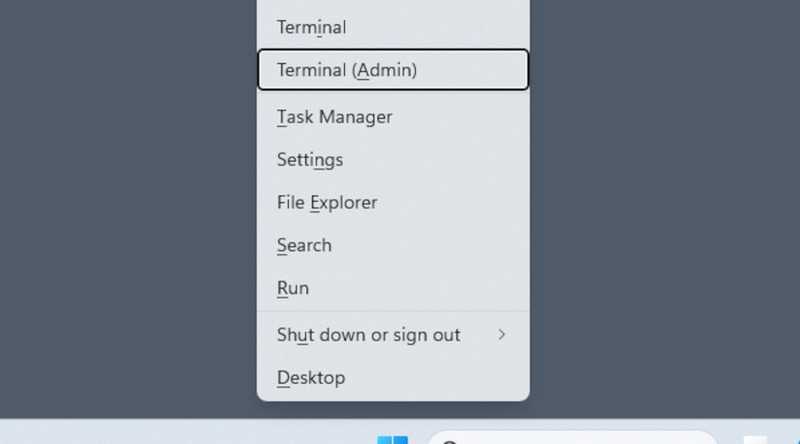Viewport: 800px width, 444px height.
Task: Click the magnifier icon in taskbar search
Action: click(x=450, y=441)
